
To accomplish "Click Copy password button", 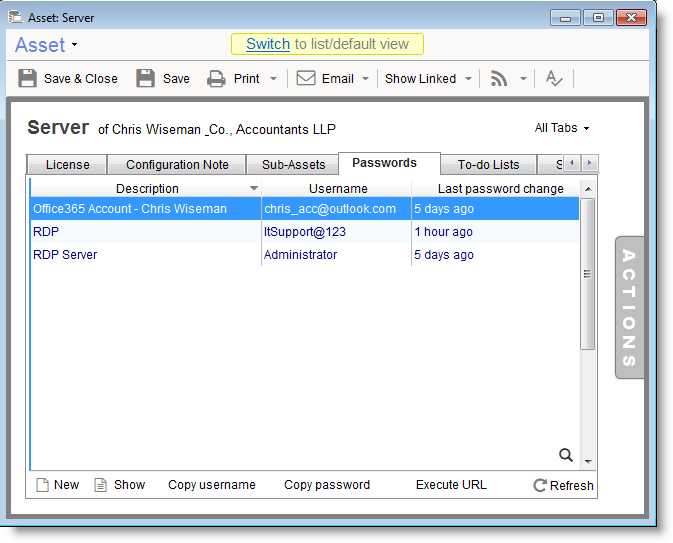I will [327, 485].
